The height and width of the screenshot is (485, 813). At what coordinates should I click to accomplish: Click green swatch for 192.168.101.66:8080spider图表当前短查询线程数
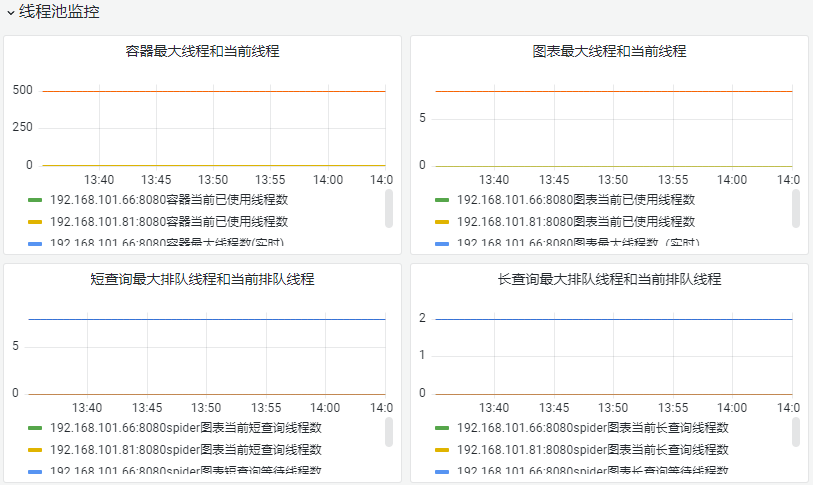(36, 428)
